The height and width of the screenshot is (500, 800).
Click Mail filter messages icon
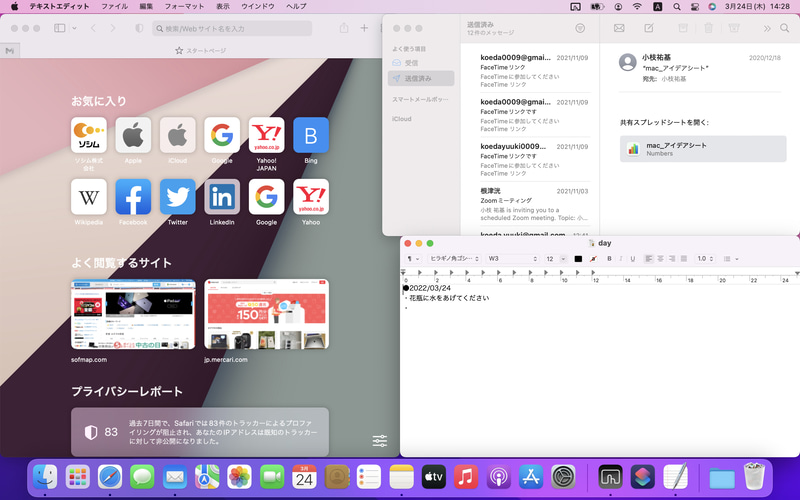580,29
